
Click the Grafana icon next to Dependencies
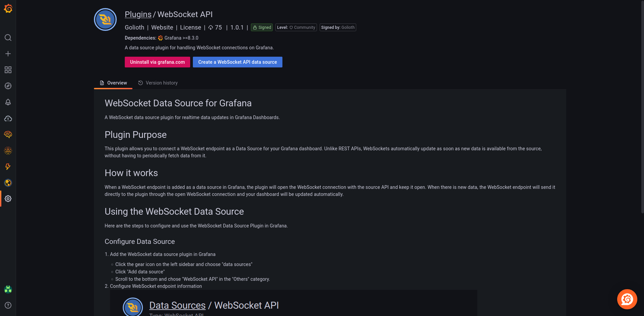160,38
